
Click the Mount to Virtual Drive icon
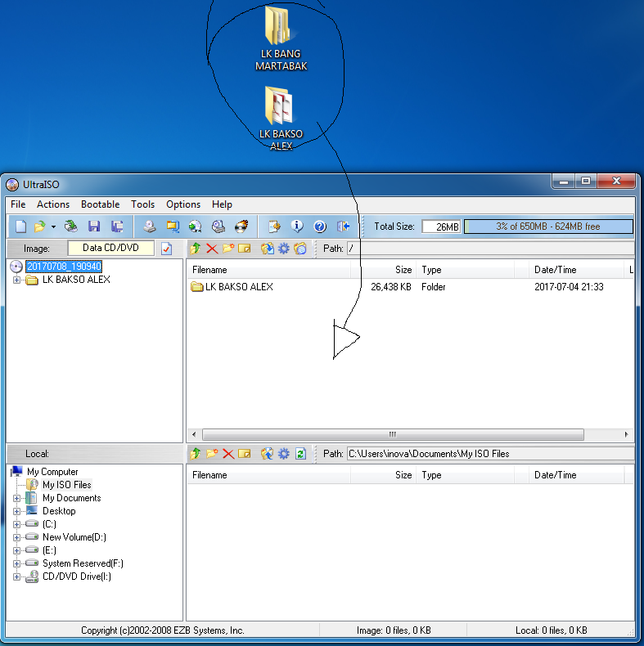click(x=218, y=227)
